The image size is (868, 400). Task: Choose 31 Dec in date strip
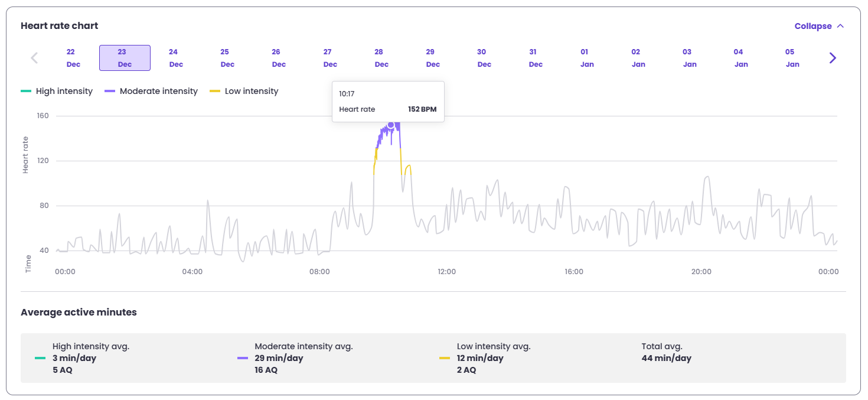pyautogui.click(x=536, y=58)
